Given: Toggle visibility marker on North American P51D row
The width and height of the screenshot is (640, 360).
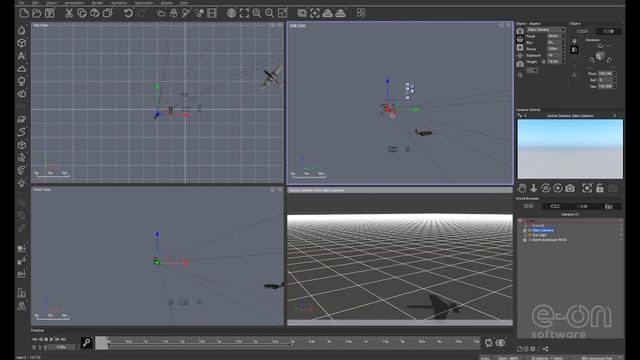Looking at the screenshot, I should (621, 240).
